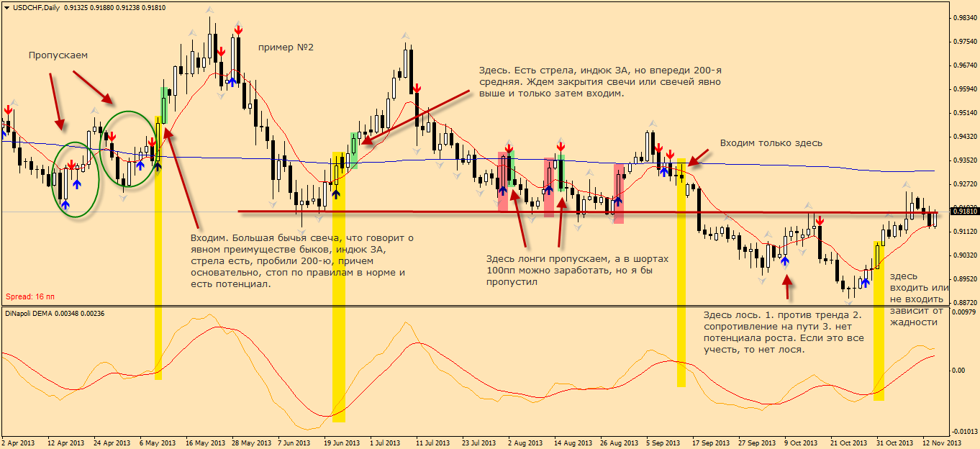Select the Пропускаем text label
Screen dimensions: 980x449
point(58,55)
